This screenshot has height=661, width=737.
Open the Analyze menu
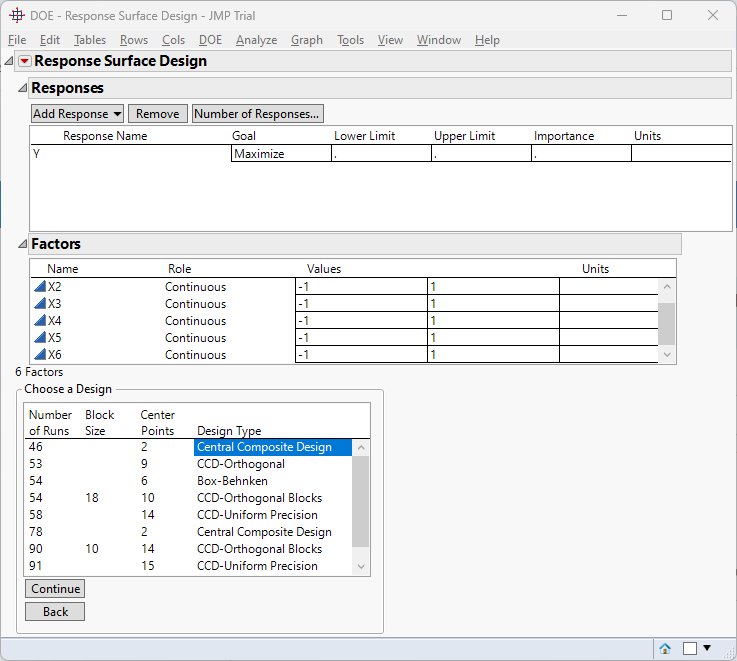pyautogui.click(x=256, y=40)
